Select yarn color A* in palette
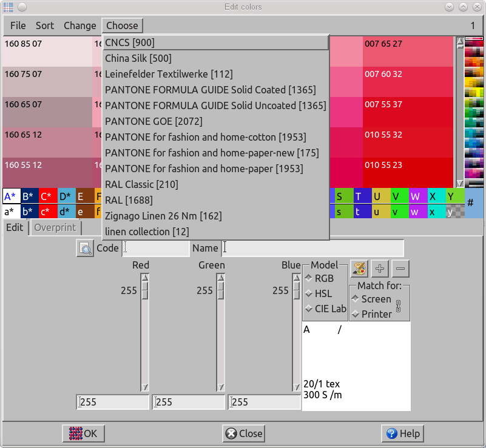 point(12,196)
